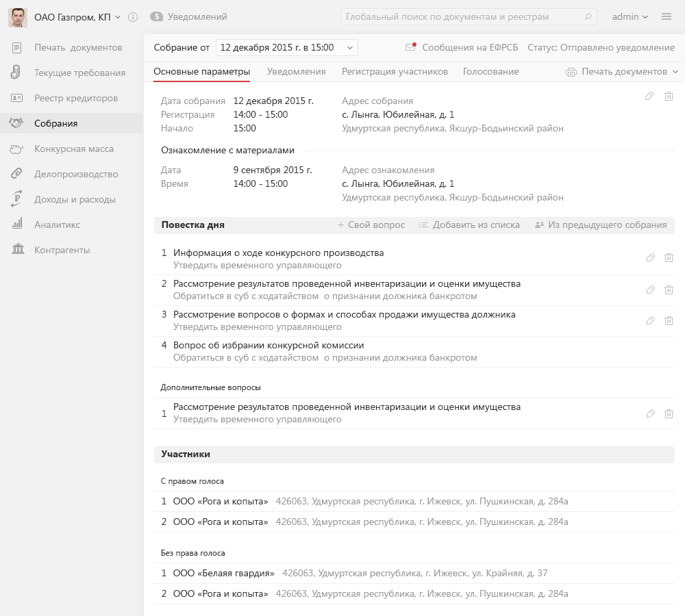
Task: Click the search magnifier icon
Action: [x=588, y=17]
